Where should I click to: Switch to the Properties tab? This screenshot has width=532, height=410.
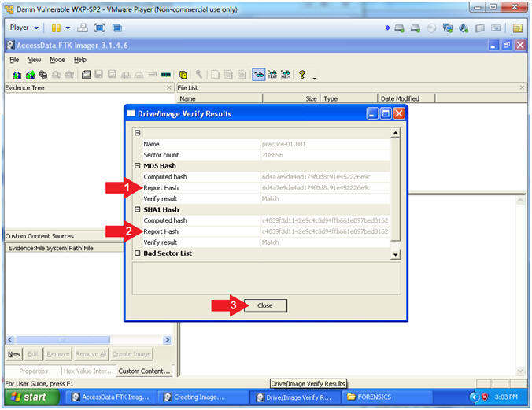point(33,371)
